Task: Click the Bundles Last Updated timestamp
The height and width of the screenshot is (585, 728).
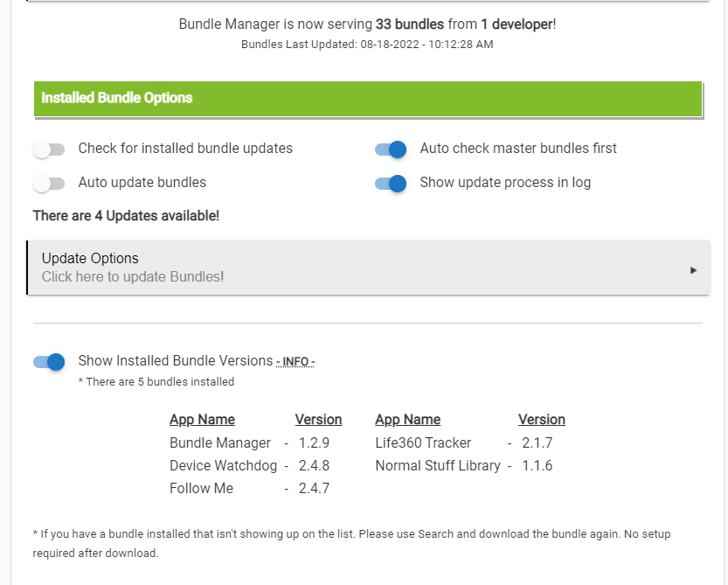Action: point(367,44)
